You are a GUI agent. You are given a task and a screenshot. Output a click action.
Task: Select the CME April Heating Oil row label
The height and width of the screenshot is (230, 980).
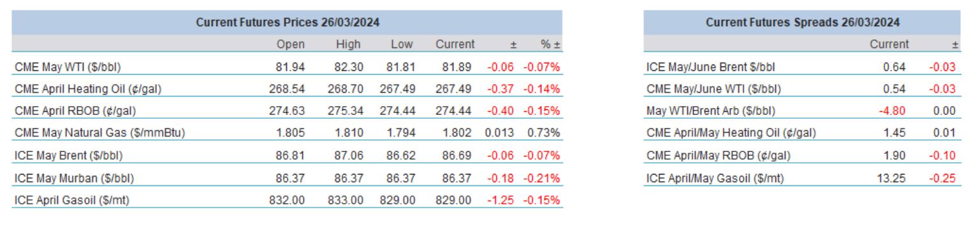pos(87,89)
